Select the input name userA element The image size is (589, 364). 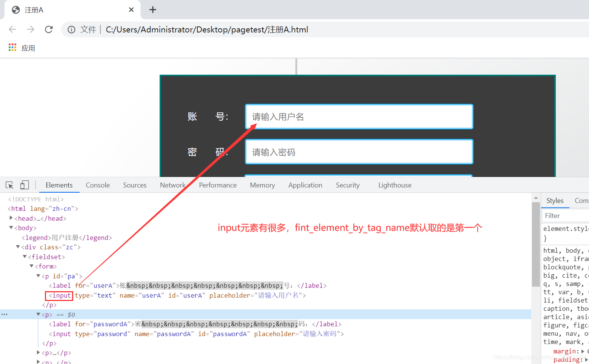[177, 295]
